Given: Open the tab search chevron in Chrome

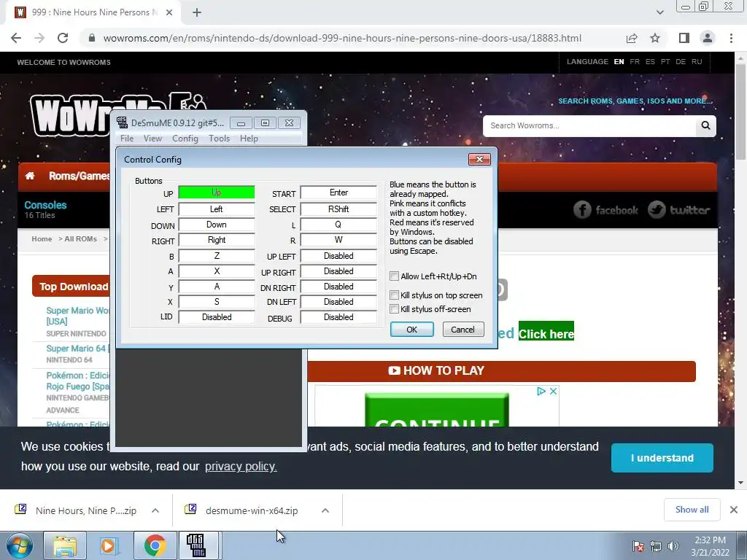Looking at the screenshot, I should [x=659, y=12].
